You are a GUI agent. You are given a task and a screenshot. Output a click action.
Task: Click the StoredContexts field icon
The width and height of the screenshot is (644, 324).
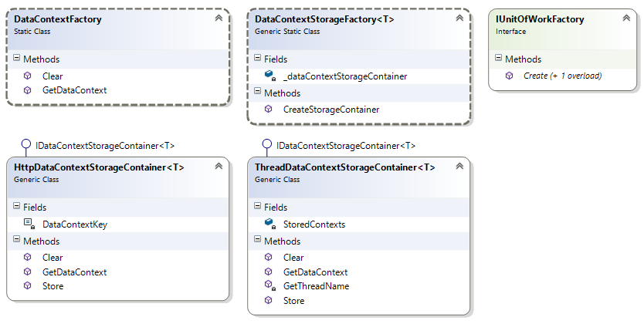pyautogui.click(x=269, y=224)
